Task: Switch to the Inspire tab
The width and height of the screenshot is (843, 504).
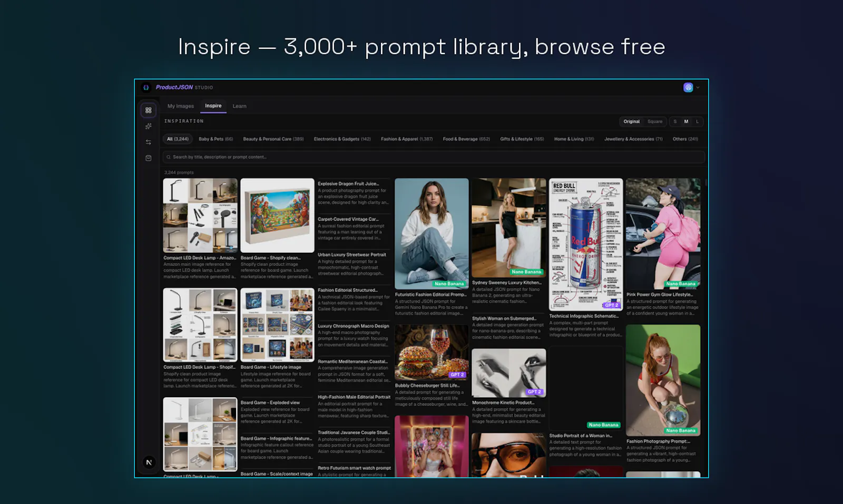Action: click(x=213, y=106)
